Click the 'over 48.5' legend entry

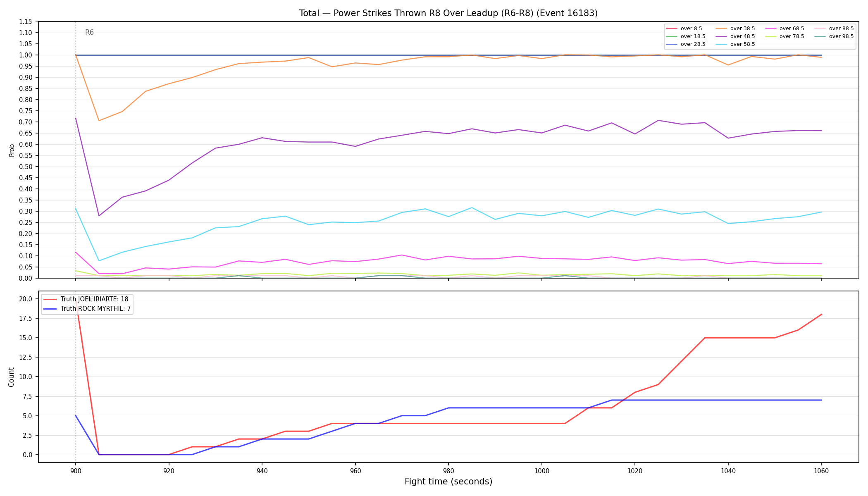pyautogui.click(x=735, y=36)
